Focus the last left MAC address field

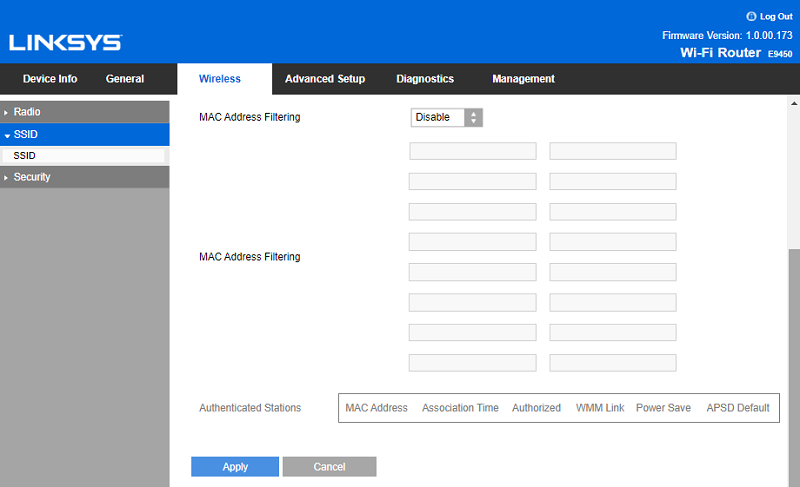point(473,362)
